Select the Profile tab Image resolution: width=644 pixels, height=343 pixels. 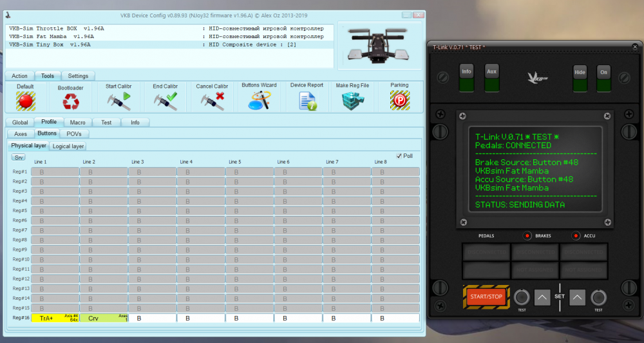49,122
